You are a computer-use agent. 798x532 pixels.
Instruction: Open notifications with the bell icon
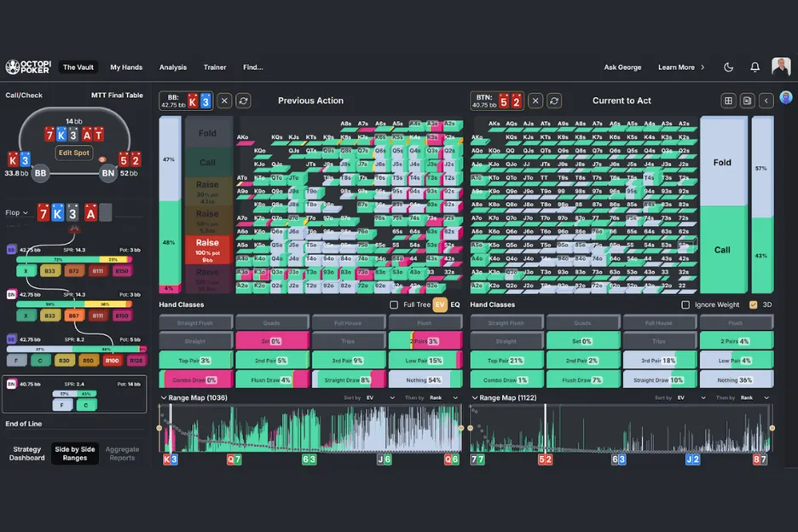(x=755, y=67)
